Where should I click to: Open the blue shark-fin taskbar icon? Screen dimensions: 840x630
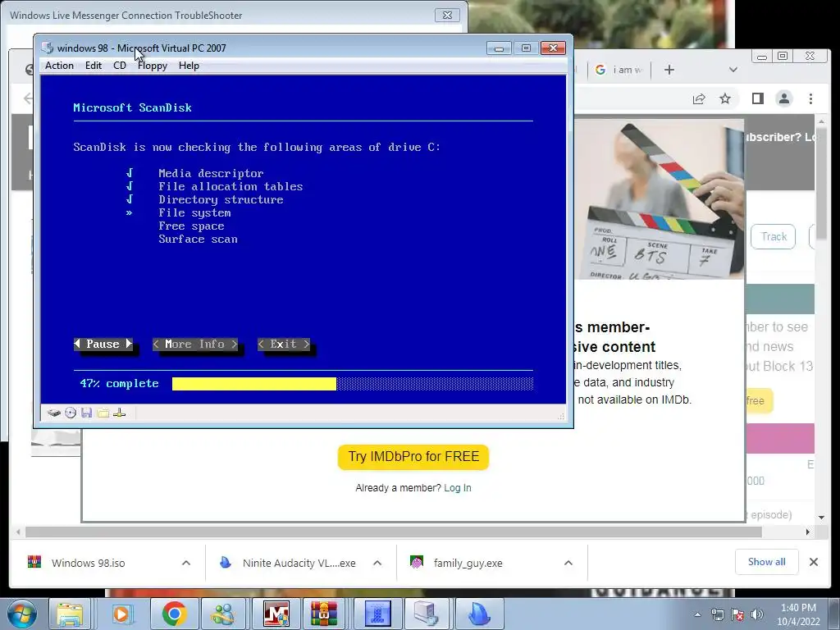(479, 614)
